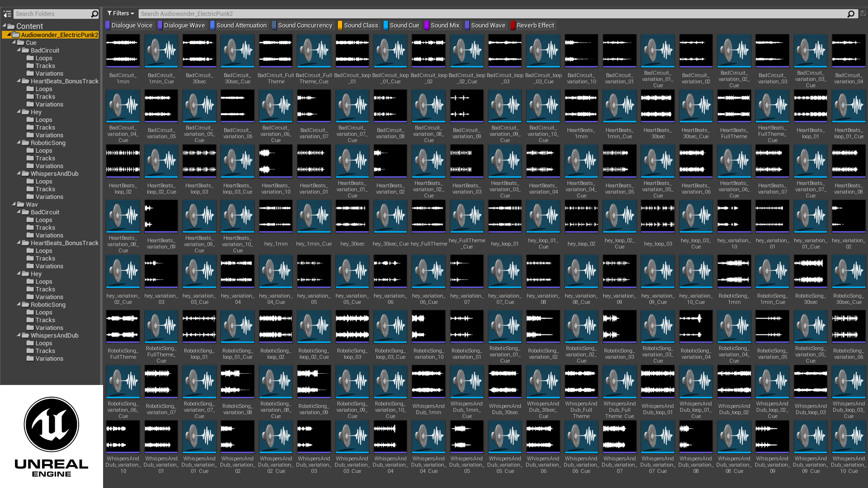Select the hey_variation_03 waveform asset

(x=161, y=272)
